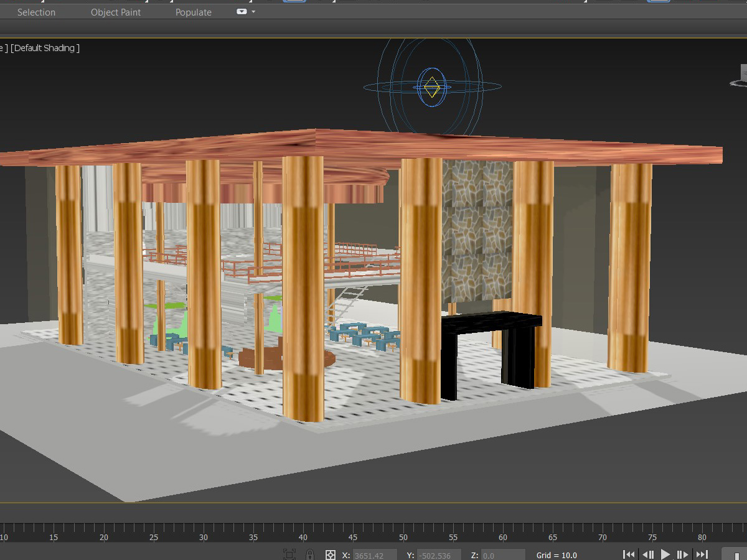747x560 pixels.
Task: Go to the start frame
Action: [x=629, y=554]
